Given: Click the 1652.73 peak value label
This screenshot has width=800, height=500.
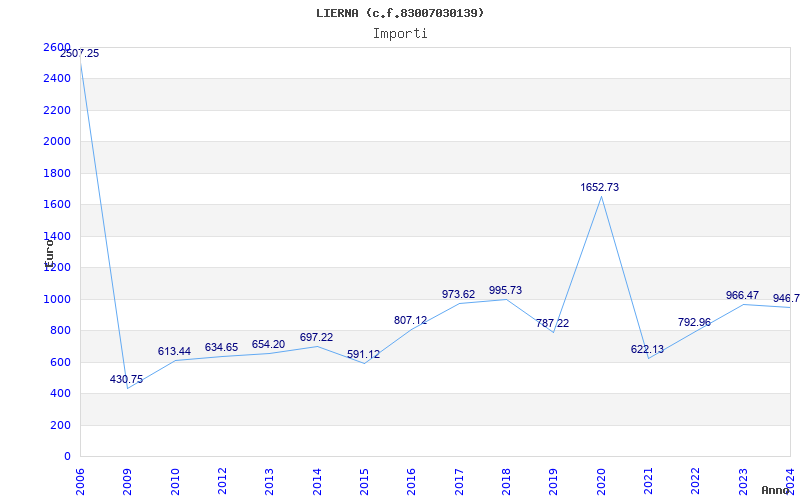Looking at the screenshot, I should (x=599, y=187).
